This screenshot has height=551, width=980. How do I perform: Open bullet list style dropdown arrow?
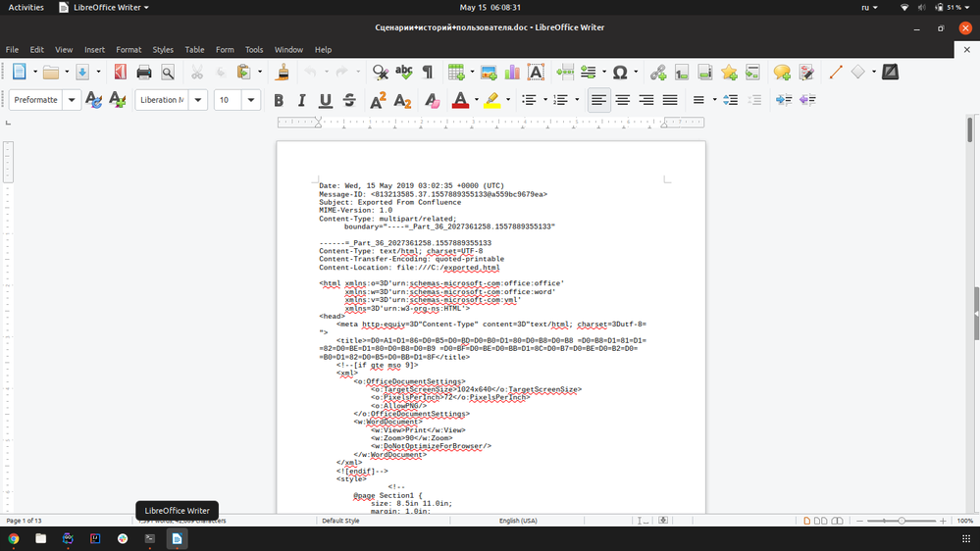coord(545,100)
